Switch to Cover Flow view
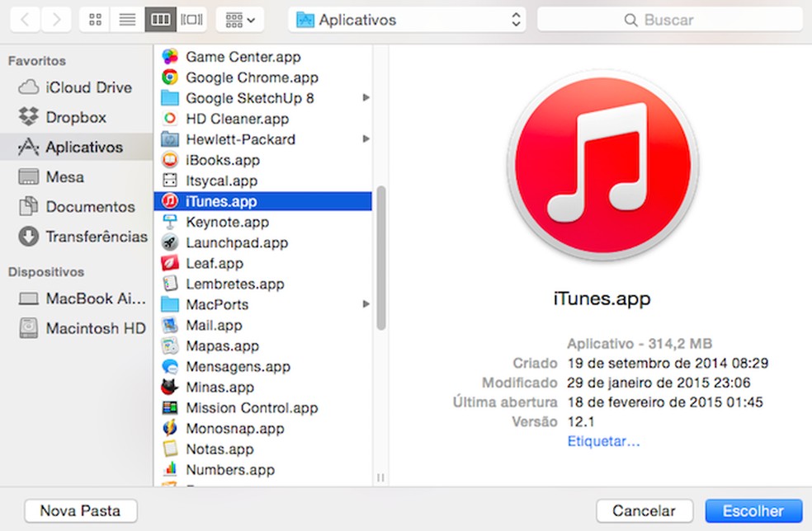This screenshot has width=812, height=531. (191, 20)
